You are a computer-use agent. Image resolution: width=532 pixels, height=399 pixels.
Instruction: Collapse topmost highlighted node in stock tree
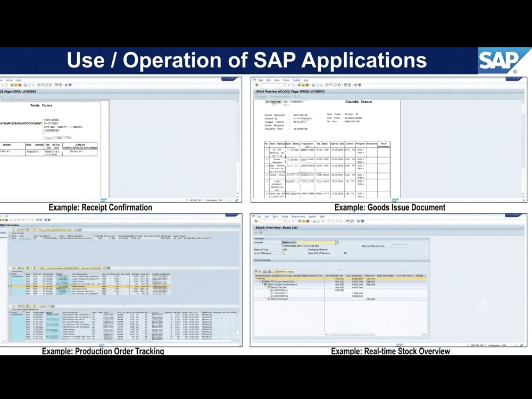[256, 279]
